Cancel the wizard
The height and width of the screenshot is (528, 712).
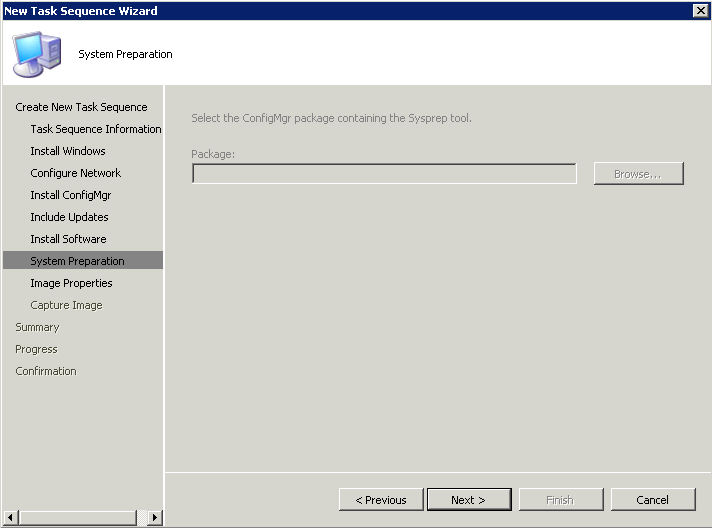click(x=653, y=500)
